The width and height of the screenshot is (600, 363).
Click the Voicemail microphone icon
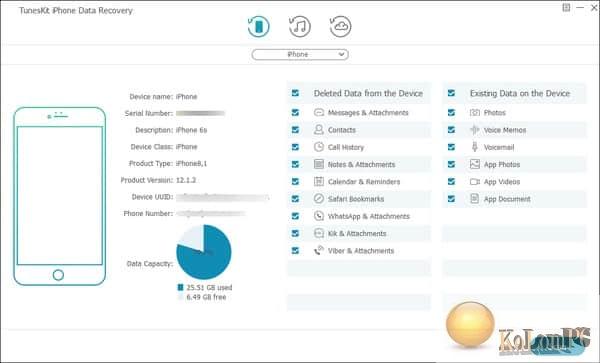pyautogui.click(x=474, y=147)
